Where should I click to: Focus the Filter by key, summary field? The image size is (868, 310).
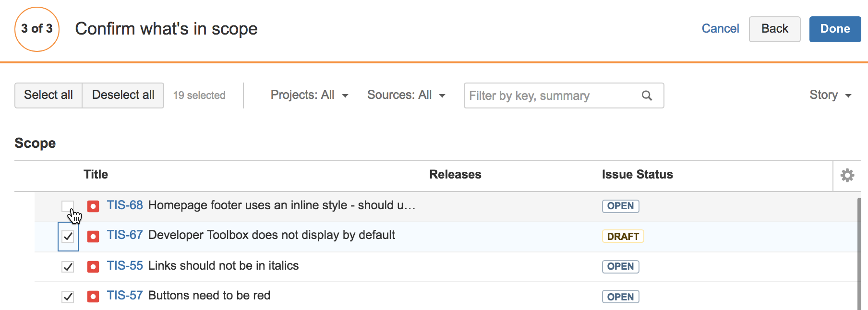coord(564,95)
